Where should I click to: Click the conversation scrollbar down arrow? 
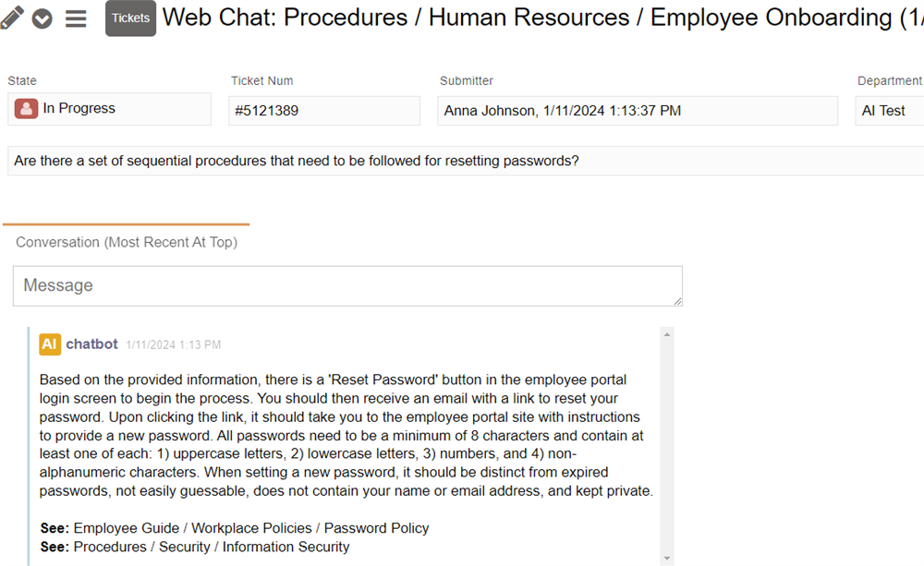(x=667, y=558)
